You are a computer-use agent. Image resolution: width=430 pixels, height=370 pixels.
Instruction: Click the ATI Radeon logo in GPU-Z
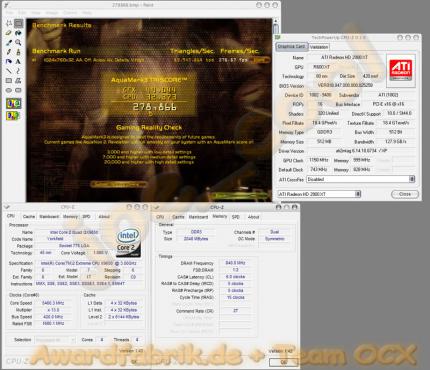coord(401,70)
